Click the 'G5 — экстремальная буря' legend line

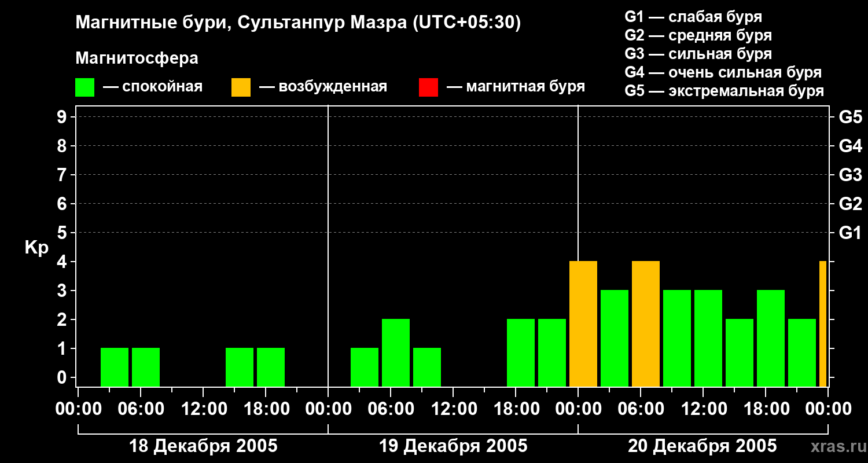click(x=724, y=91)
